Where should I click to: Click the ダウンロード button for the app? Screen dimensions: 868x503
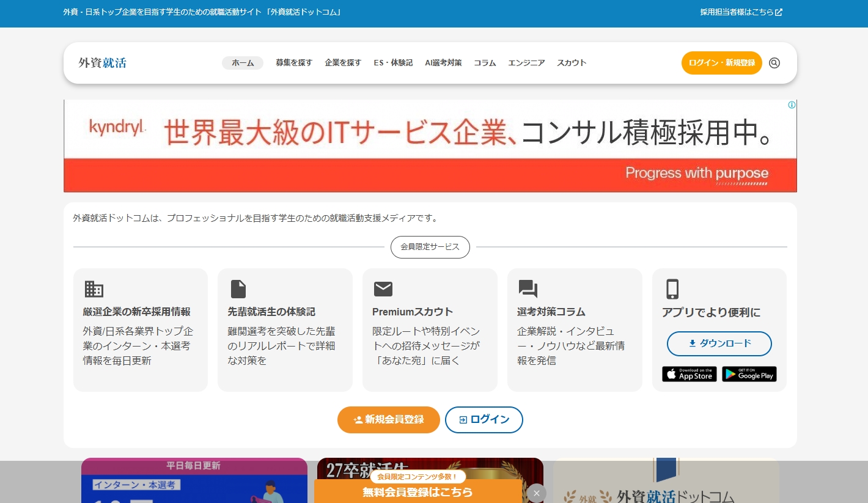coord(719,343)
